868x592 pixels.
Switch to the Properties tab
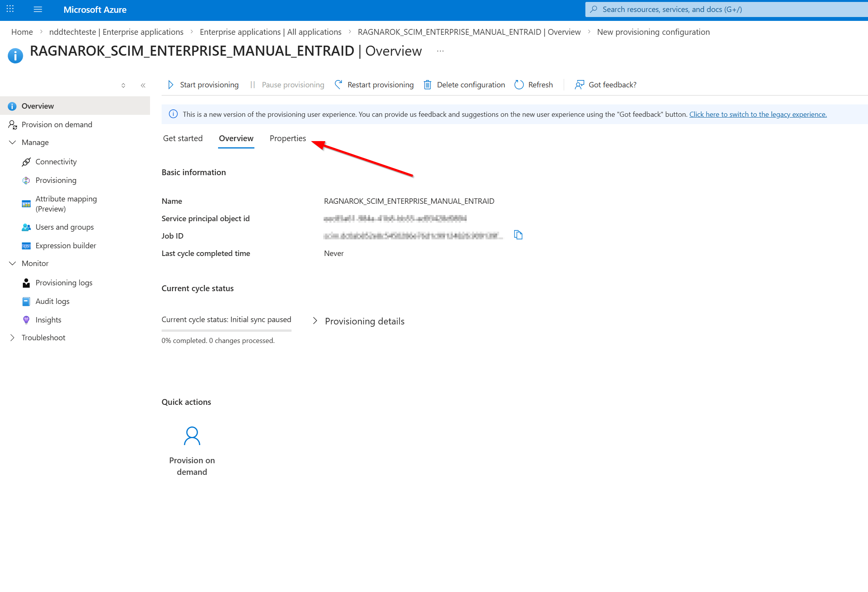point(288,138)
